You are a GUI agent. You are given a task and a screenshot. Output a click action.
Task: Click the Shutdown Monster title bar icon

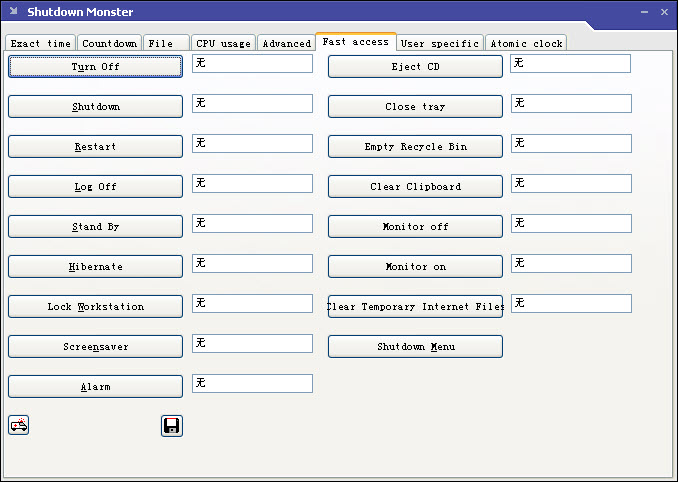[13, 12]
